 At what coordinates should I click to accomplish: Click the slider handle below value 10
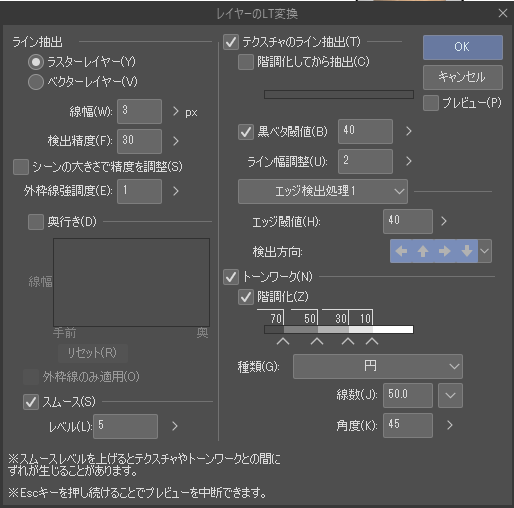point(372,341)
